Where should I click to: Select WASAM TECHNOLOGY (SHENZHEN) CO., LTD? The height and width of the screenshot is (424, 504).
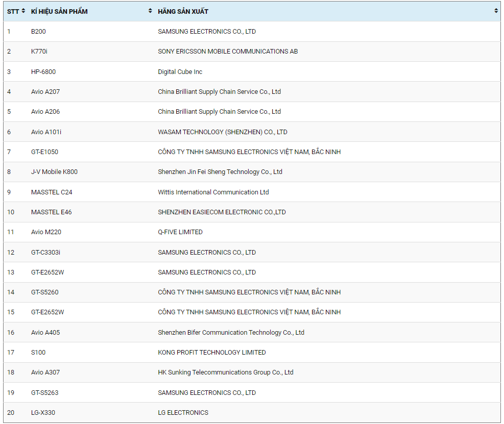click(x=223, y=132)
